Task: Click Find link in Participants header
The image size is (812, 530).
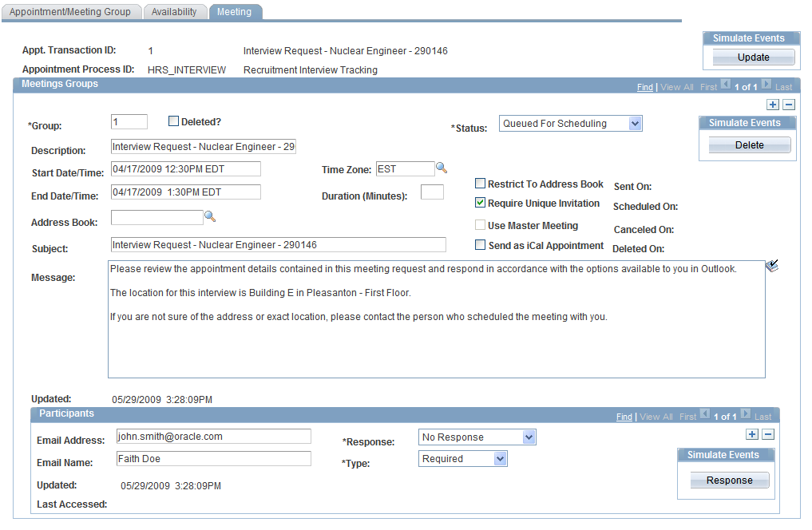Action: (624, 417)
